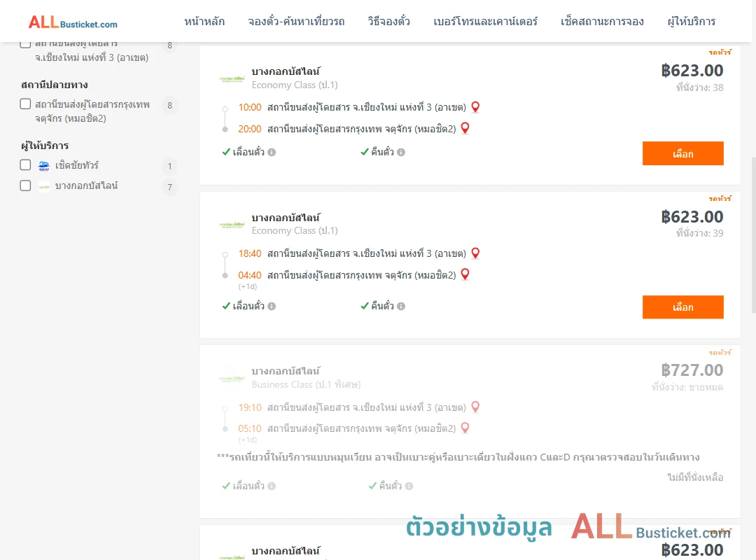Viewport: 756px width, 560px height.
Task: Click the ฿623.00 price with 38 seats
Action: pyautogui.click(x=692, y=71)
